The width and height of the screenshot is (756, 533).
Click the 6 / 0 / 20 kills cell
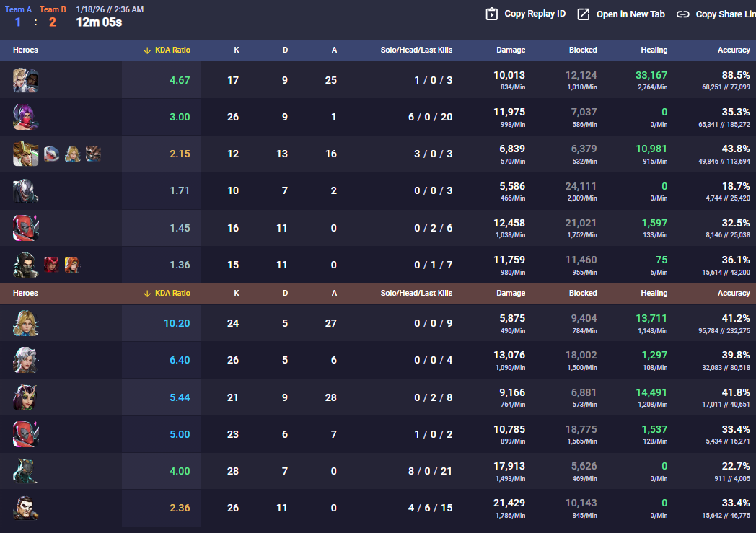point(430,117)
